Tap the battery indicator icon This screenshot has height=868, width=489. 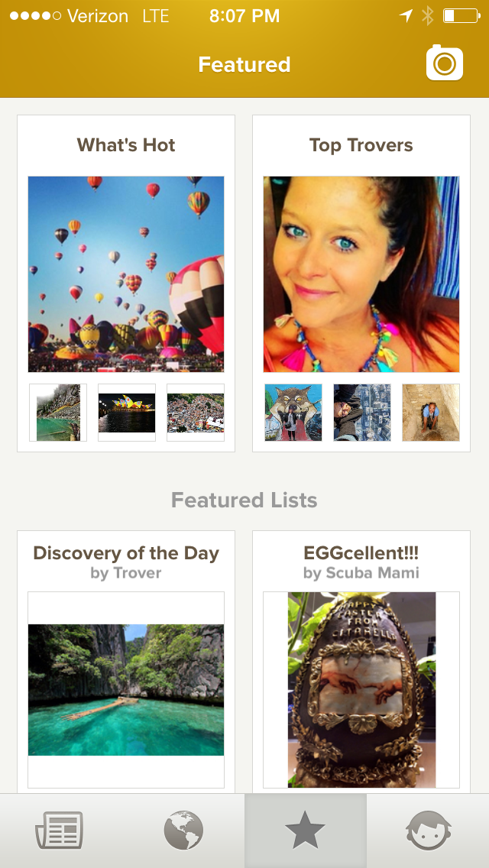click(459, 16)
